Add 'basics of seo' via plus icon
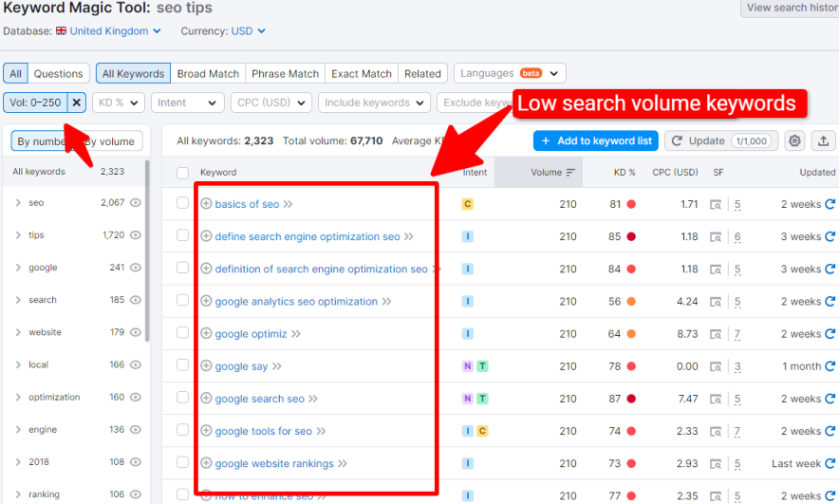This screenshot has width=839, height=504. pyautogui.click(x=206, y=203)
